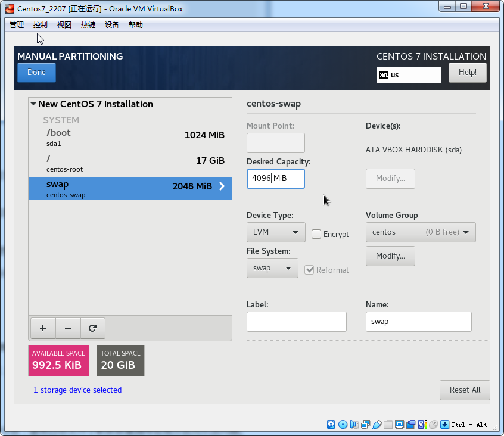
Task: Click the remove mount point minus button
Action: [68, 328]
